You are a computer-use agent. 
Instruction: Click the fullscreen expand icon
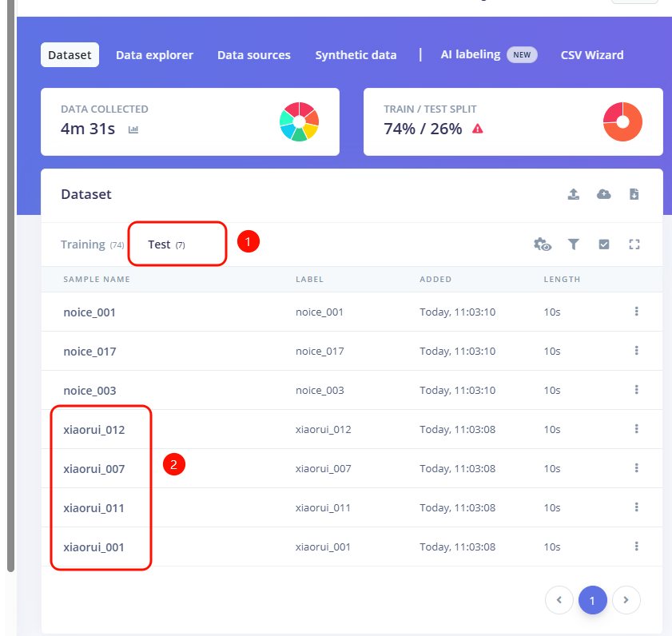[634, 244]
